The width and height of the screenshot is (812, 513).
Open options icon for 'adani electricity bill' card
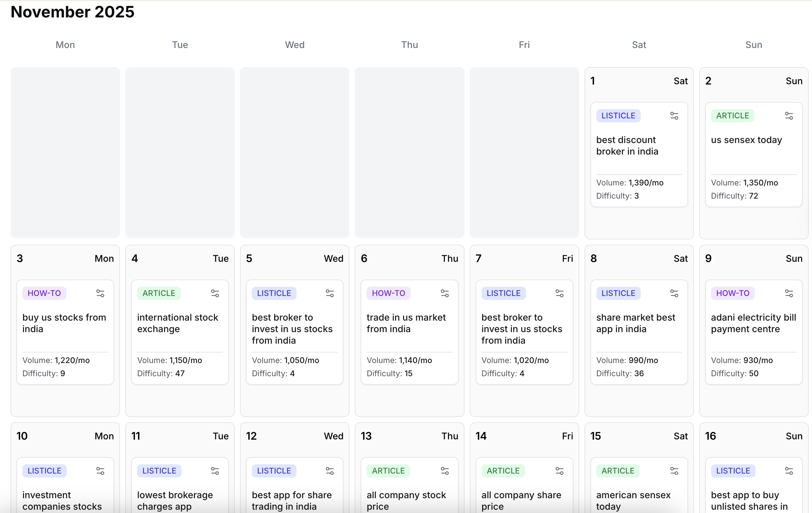pyautogui.click(x=789, y=293)
